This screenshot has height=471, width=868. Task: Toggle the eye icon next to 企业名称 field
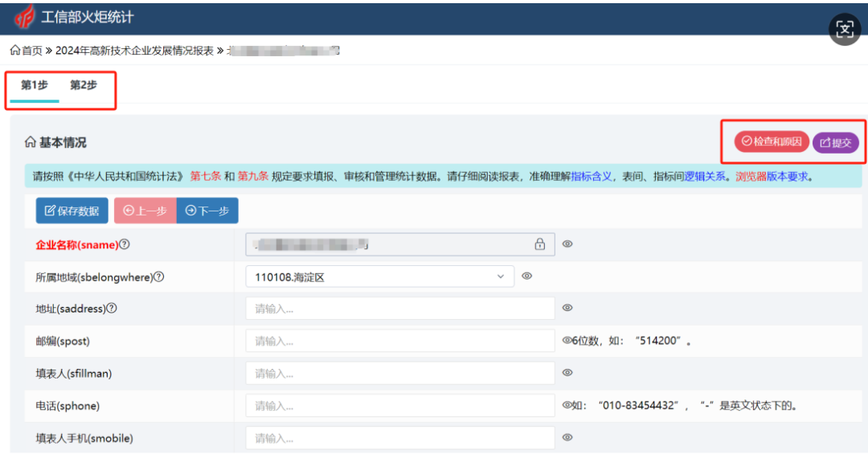567,244
